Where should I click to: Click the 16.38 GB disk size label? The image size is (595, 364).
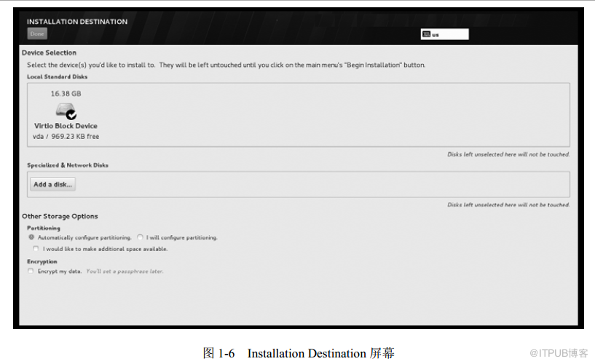click(66, 94)
